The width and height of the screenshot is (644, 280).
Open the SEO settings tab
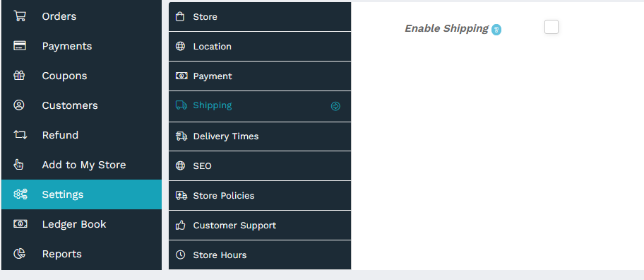pyautogui.click(x=260, y=165)
